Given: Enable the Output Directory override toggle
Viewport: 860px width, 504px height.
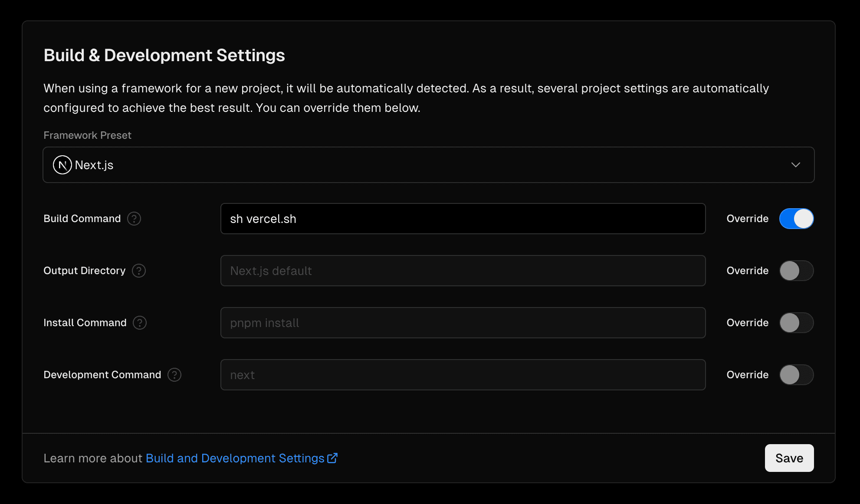Looking at the screenshot, I should pyautogui.click(x=796, y=271).
